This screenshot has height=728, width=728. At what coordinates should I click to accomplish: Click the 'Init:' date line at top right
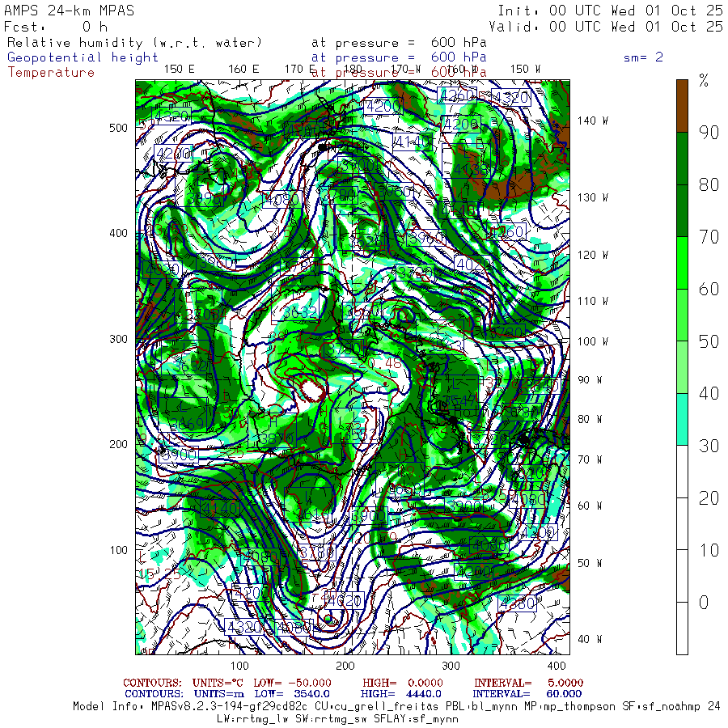610,11
